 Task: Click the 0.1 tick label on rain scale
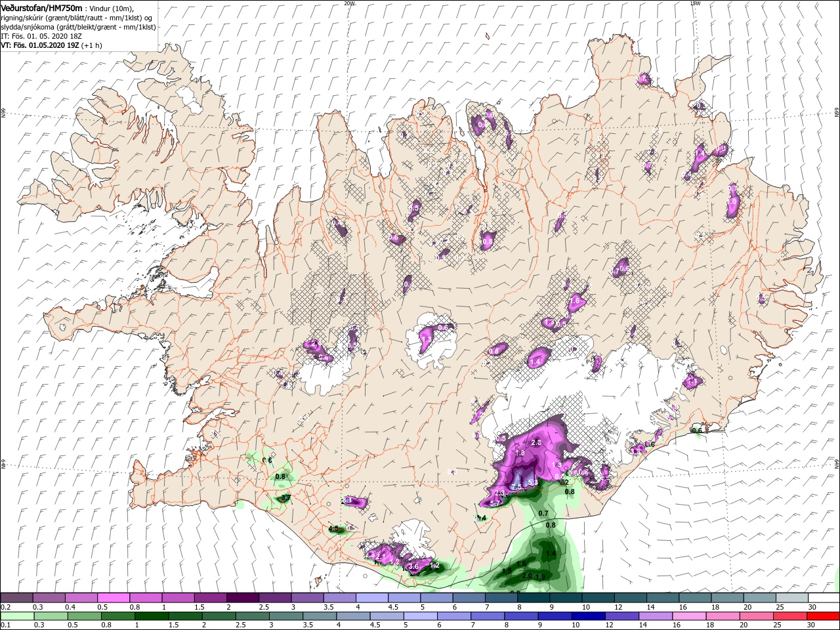tap(5, 625)
